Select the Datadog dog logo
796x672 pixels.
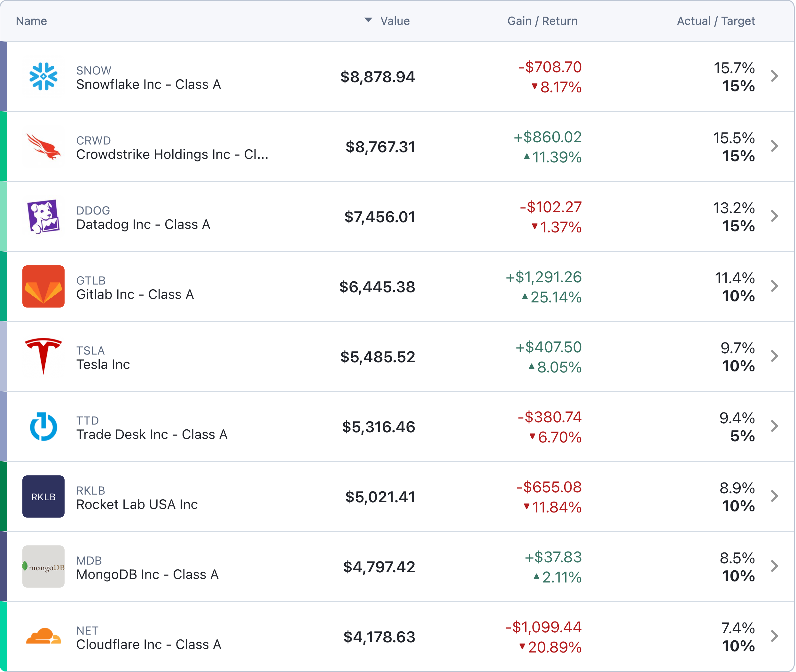tap(43, 216)
